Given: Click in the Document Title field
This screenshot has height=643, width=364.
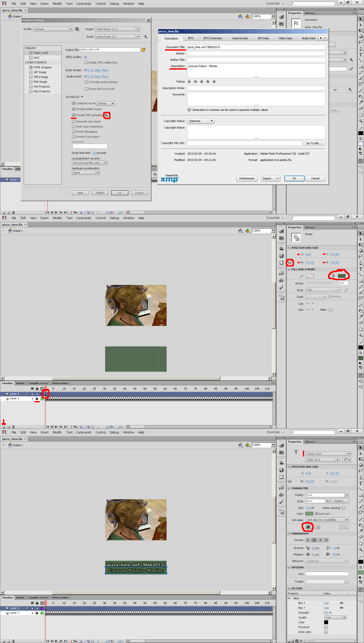Looking at the screenshot, I should 256,47.
